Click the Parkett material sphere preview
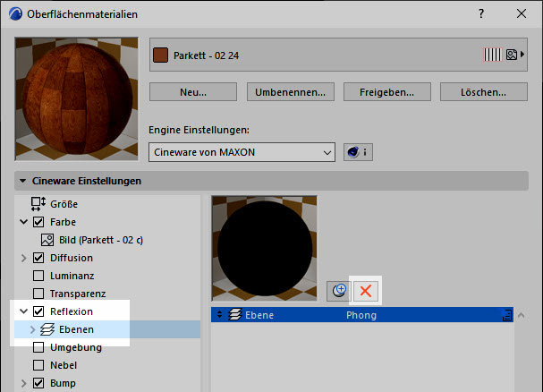 (77, 99)
